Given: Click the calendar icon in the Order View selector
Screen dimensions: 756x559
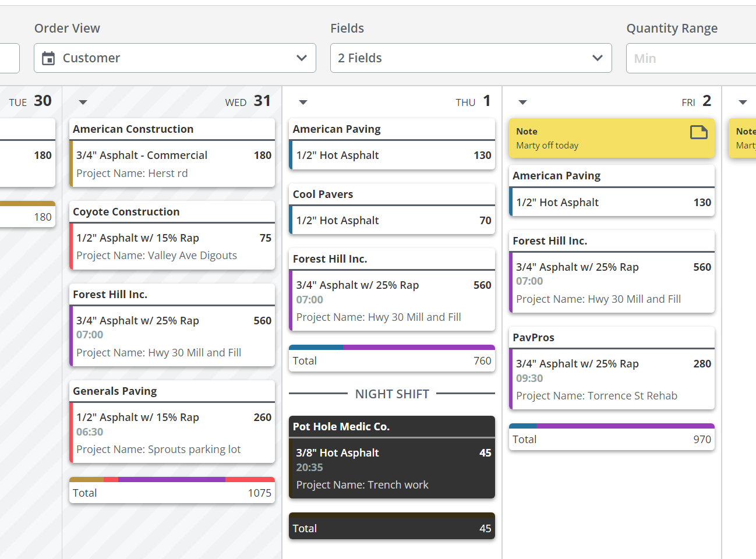Looking at the screenshot, I should click(x=48, y=58).
